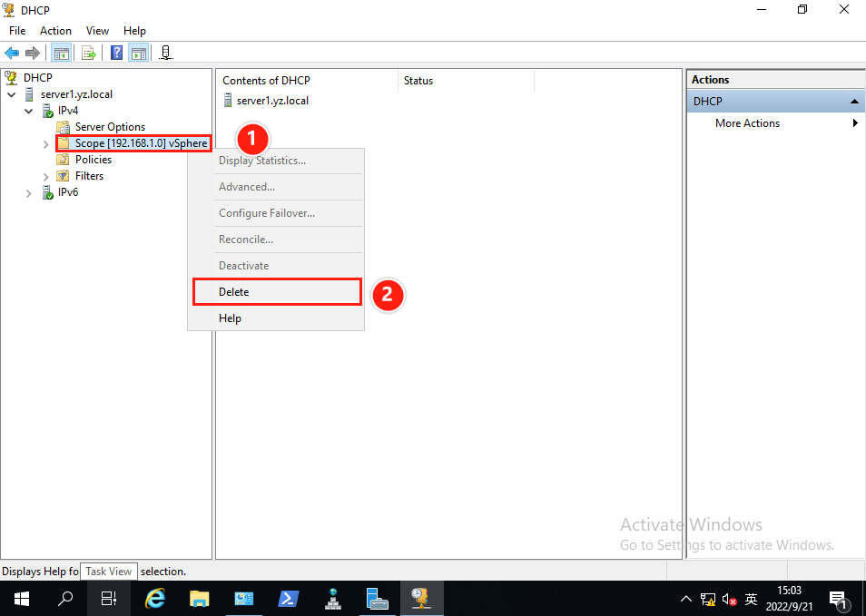Screen dimensions: 866x616
Task: Click the gray Forward arrow in toolbar
Action: pyautogui.click(x=33, y=53)
